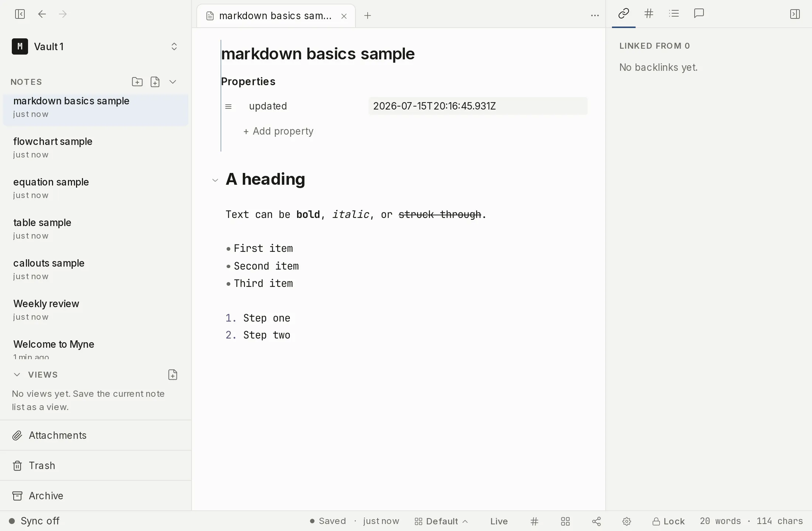The height and width of the screenshot is (531, 812).
Task: Click the note title 'markdown basics sample'
Action: (x=318, y=54)
